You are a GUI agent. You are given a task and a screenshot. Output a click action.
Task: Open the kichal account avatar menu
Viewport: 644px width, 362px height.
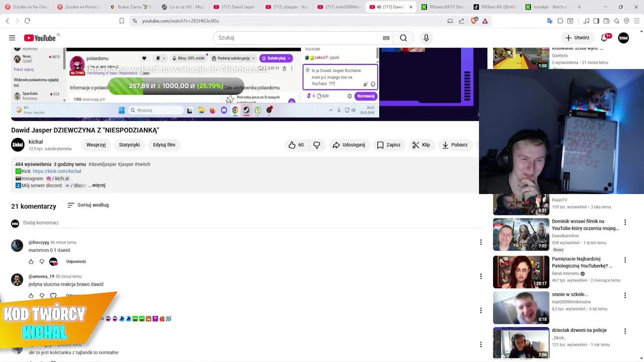[x=623, y=38]
